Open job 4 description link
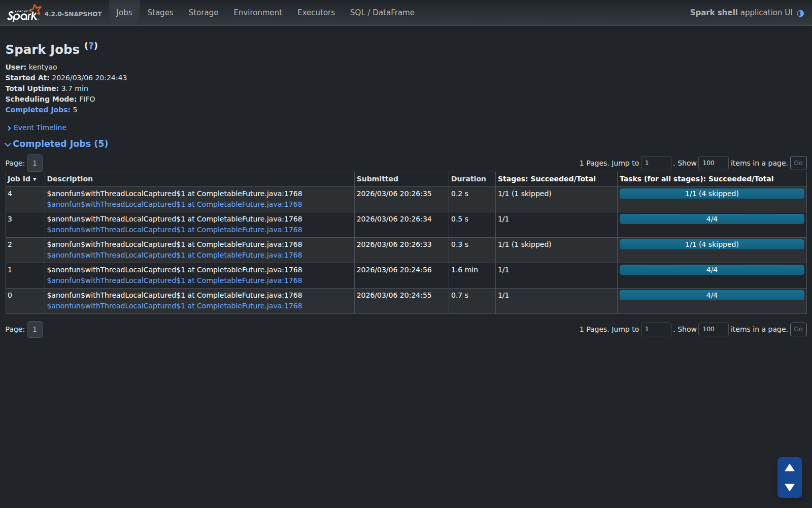The image size is (812, 508). tap(175, 204)
